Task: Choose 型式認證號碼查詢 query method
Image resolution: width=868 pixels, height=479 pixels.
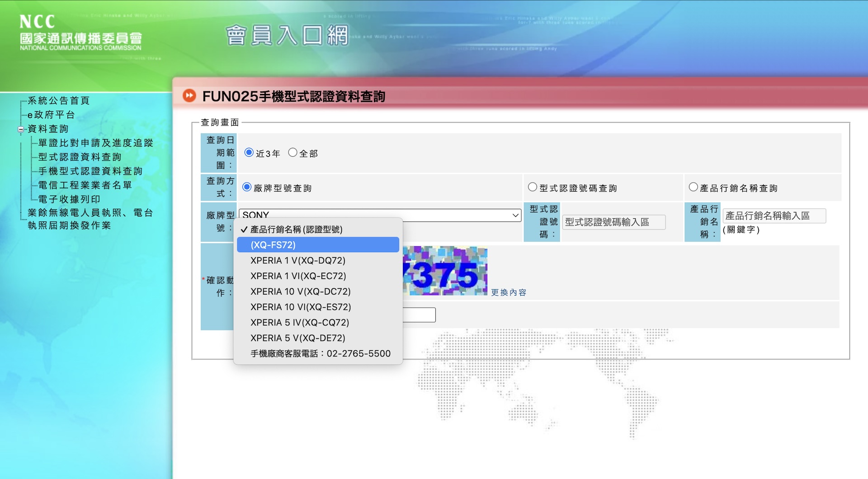Action: pos(533,187)
